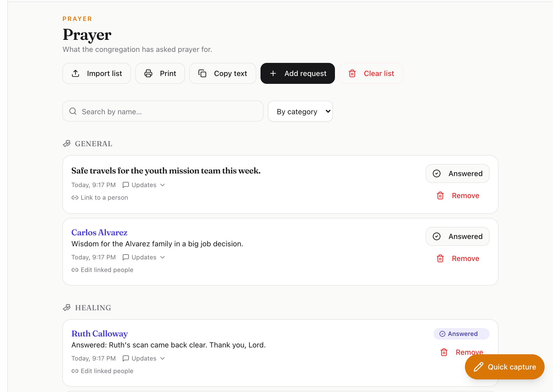The height and width of the screenshot is (392, 553).
Task: Click the plus icon on Add request
Action: (273, 73)
